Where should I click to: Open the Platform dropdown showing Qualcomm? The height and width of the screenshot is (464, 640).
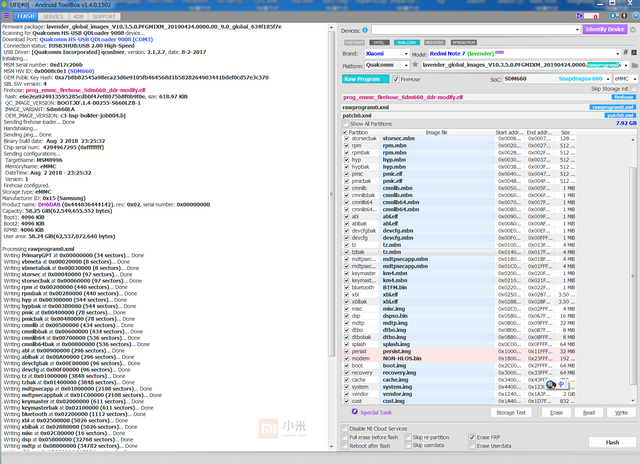click(x=406, y=65)
